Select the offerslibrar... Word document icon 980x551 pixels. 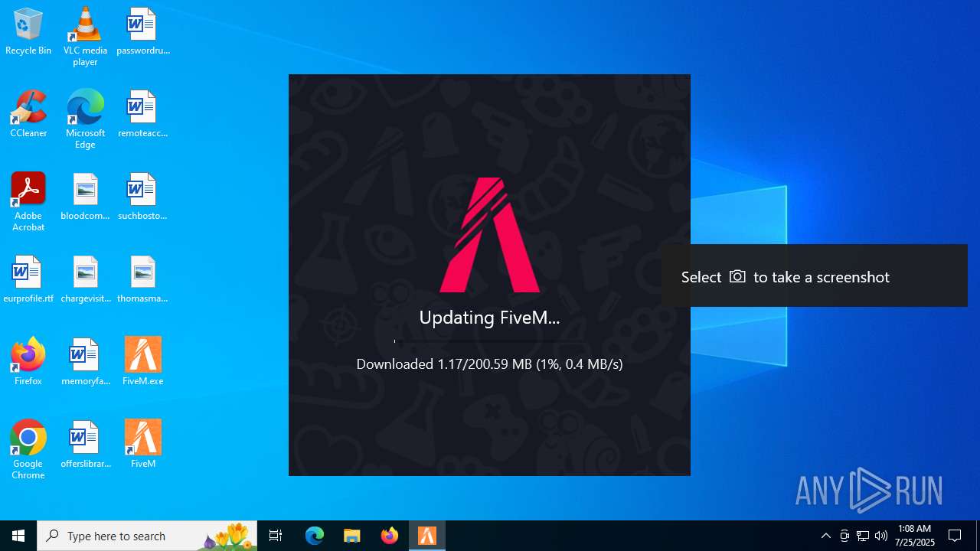(x=85, y=445)
